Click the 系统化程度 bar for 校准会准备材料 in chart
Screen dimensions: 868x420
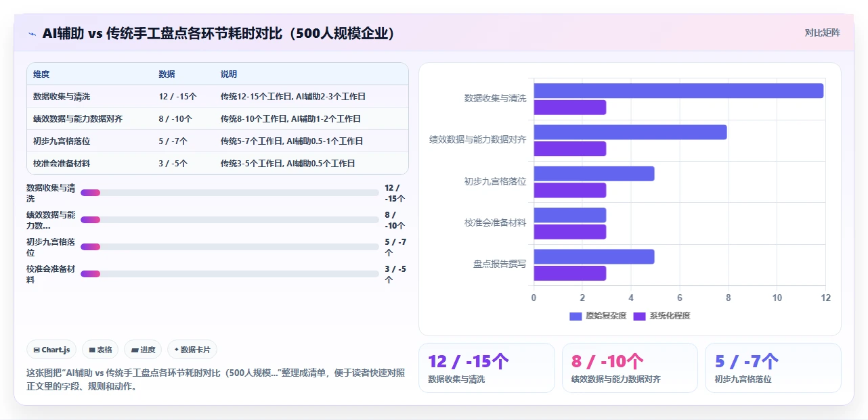pos(569,232)
